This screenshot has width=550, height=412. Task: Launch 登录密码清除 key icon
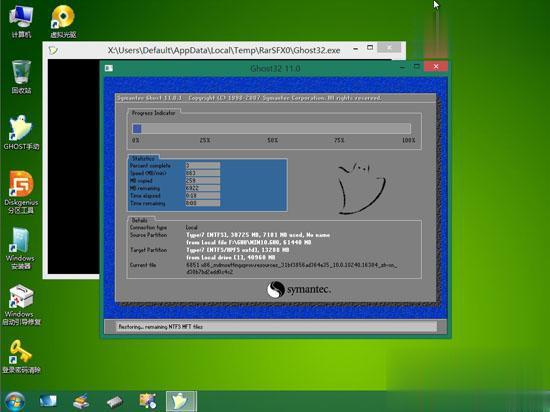click(x=21, y=356)
